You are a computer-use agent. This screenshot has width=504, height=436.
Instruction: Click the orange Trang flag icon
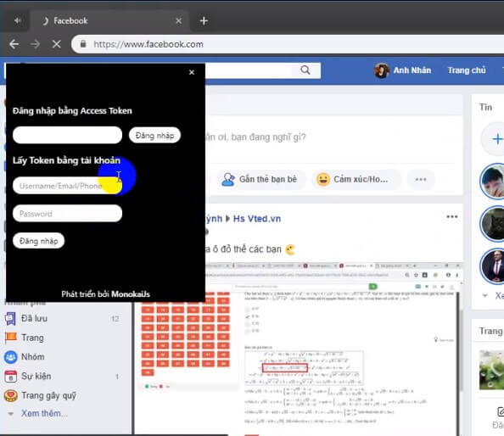click(11, 337)
